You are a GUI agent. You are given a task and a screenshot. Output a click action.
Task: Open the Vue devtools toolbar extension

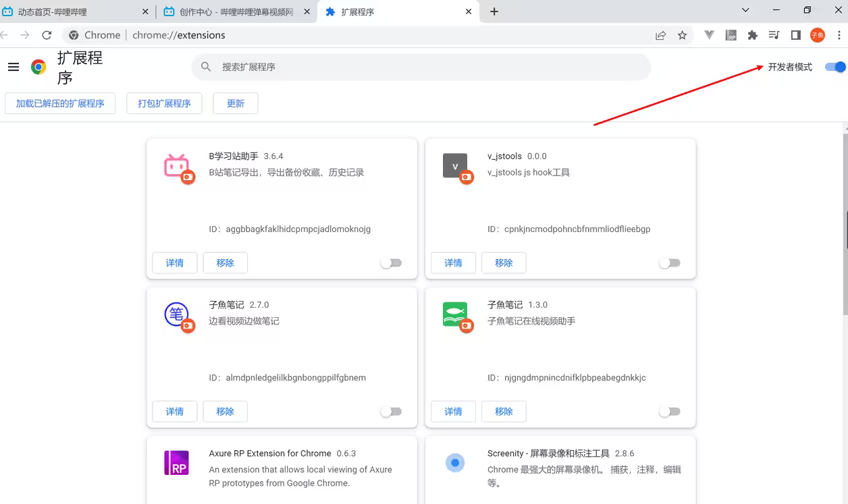709,35
